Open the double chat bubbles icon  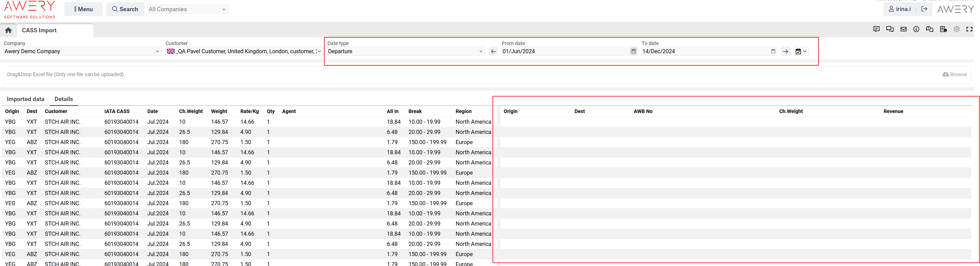point(890,29)
